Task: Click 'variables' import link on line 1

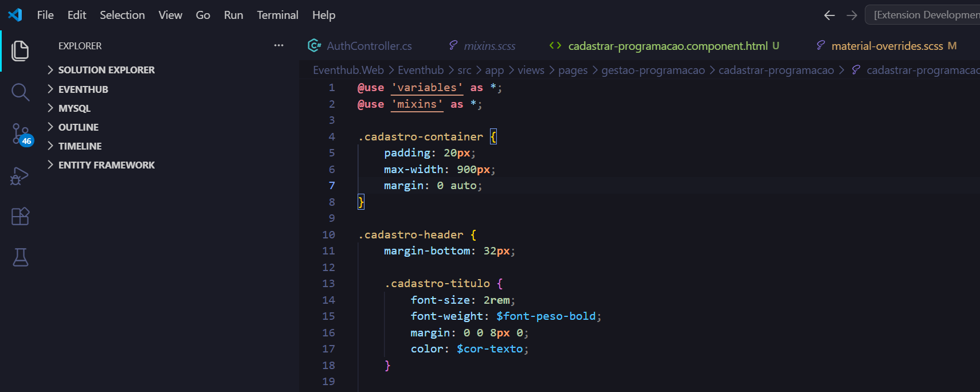Action: (x=427, y=88)
